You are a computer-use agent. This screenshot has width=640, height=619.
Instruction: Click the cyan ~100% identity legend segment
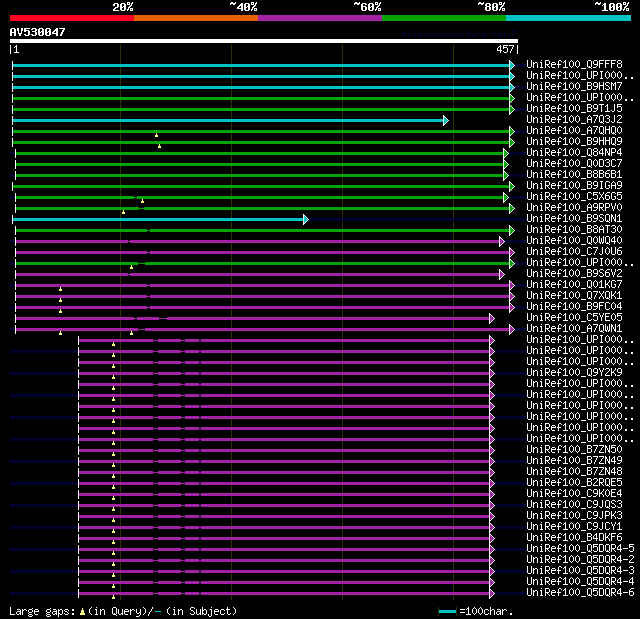(568, 18)
